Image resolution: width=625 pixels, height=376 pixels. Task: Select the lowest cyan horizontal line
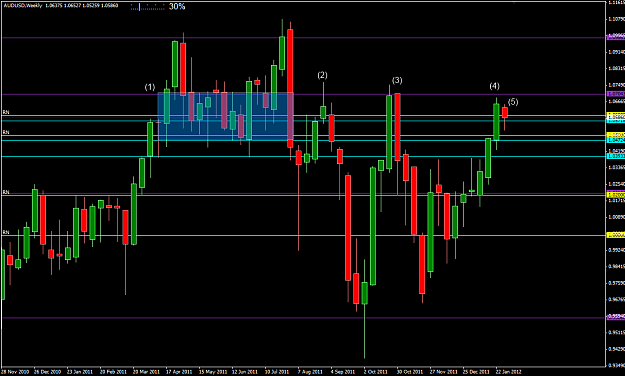tap(303, 156)
